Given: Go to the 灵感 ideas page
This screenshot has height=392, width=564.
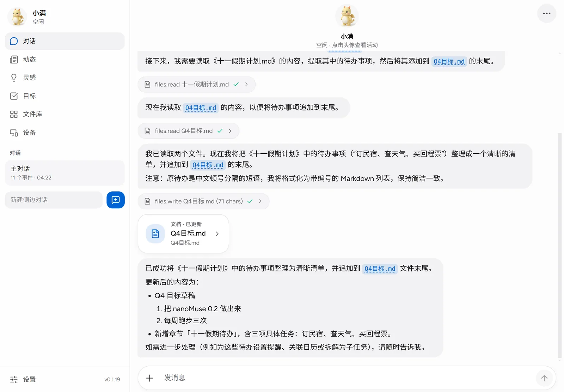Looking at the screenshot, I should coord(65,78).
